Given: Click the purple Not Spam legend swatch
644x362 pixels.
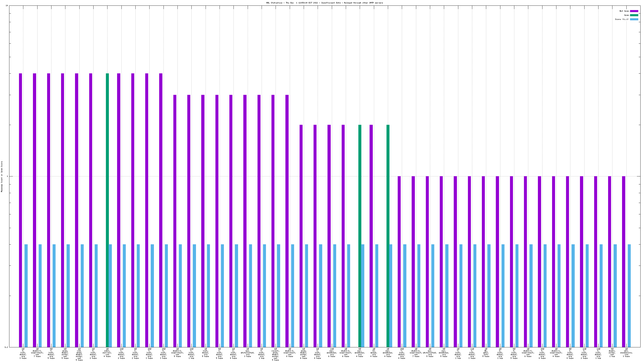Looking at the screenshot, I should click(x=634, y=11).
